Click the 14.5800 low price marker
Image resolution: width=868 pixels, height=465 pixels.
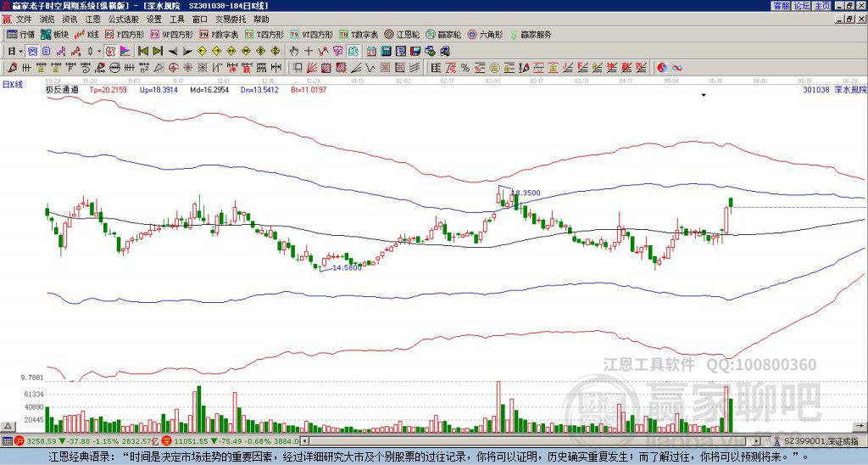coord(347,267)
